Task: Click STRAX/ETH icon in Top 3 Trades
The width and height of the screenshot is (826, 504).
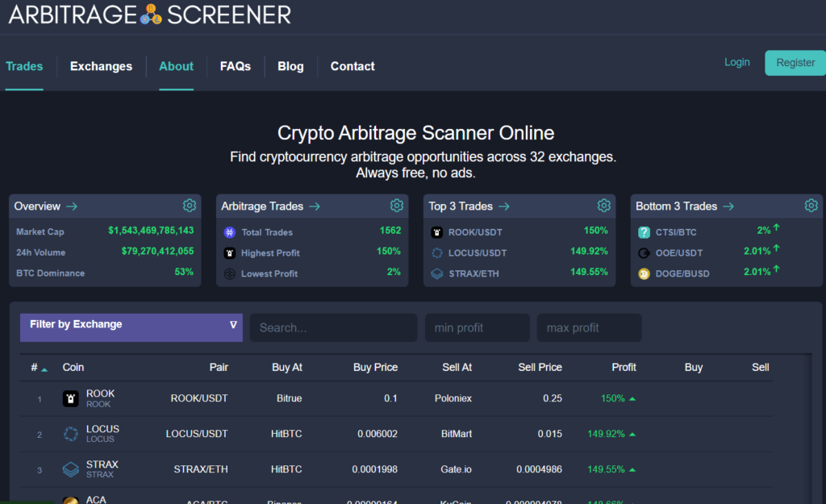Action: [x=436, y=274]
